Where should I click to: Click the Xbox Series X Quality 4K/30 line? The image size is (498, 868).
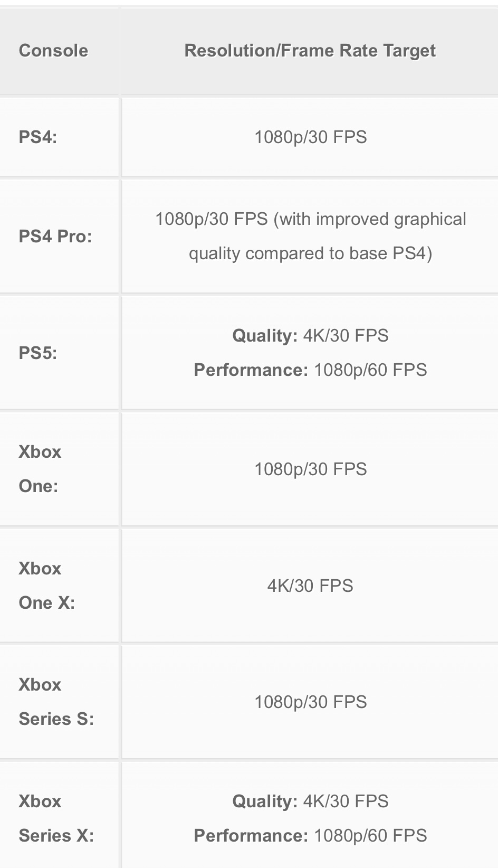310,801
